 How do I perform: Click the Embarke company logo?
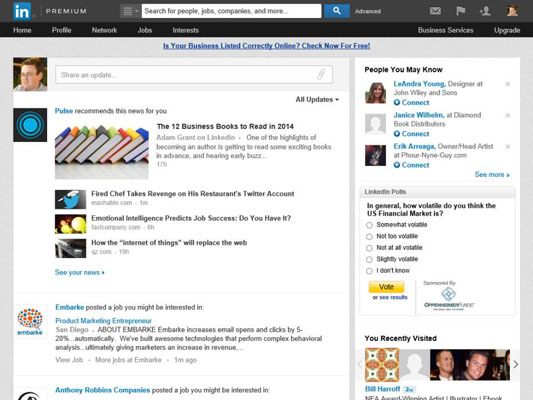(x=30, y=321)
